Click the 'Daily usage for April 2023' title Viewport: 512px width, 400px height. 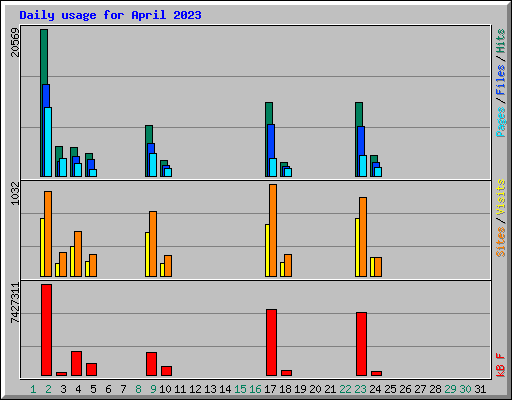coord(110,15)
